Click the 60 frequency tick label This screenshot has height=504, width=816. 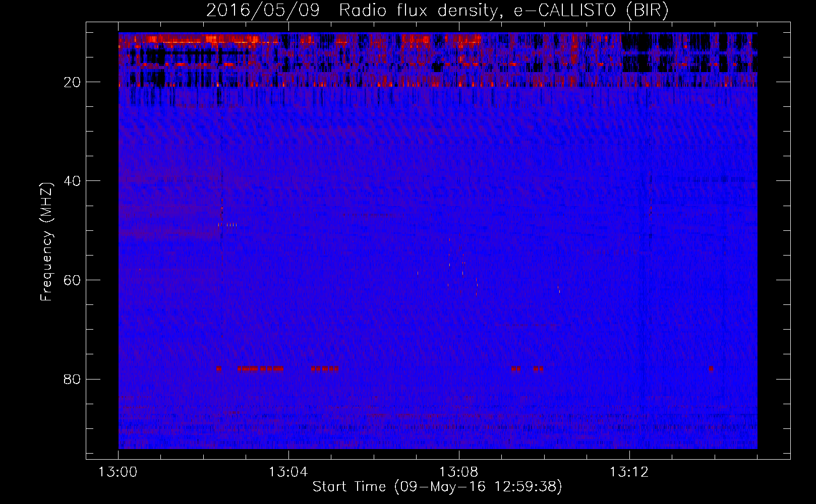[72, 280]
